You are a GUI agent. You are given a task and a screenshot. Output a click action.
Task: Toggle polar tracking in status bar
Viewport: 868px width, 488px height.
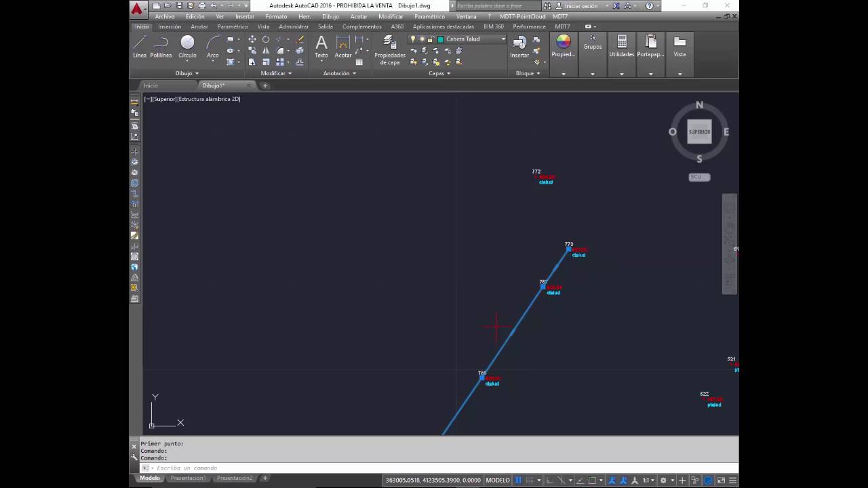point(561,480)
